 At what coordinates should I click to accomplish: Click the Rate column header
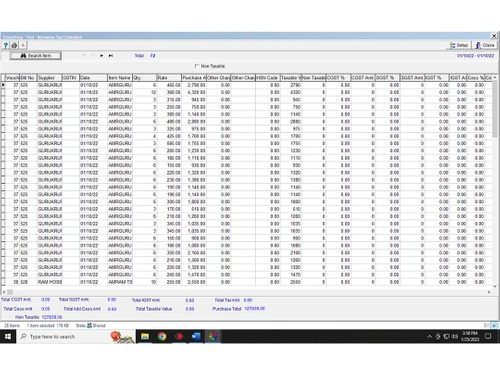169,78
